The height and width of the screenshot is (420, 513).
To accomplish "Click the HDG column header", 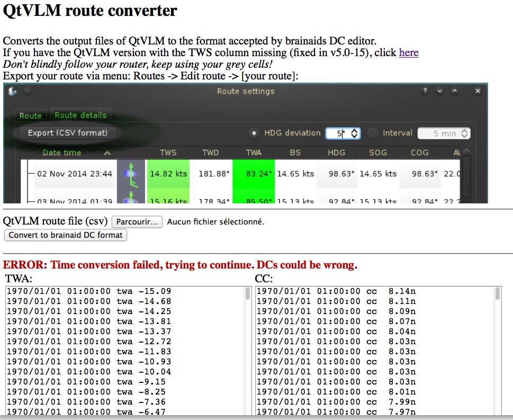I will point(336,153).
